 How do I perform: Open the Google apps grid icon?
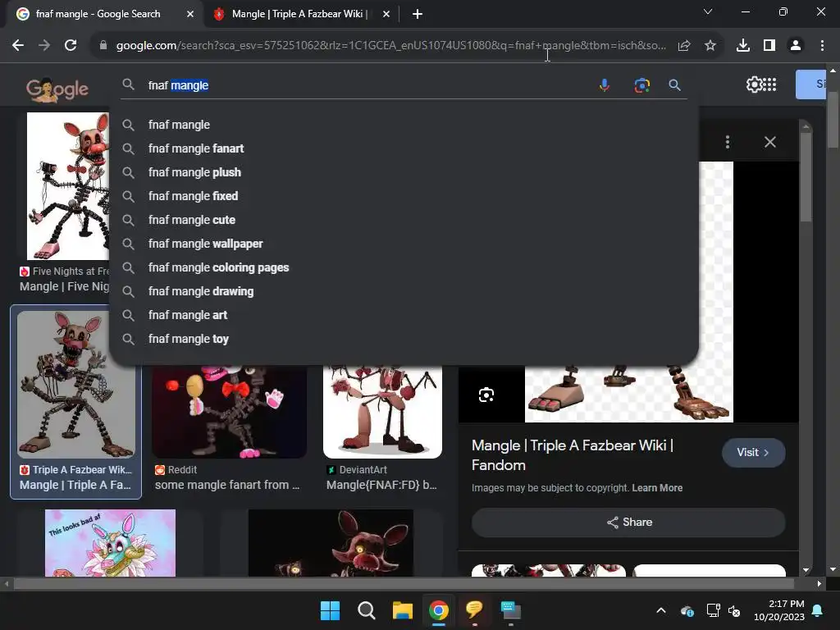769,84
